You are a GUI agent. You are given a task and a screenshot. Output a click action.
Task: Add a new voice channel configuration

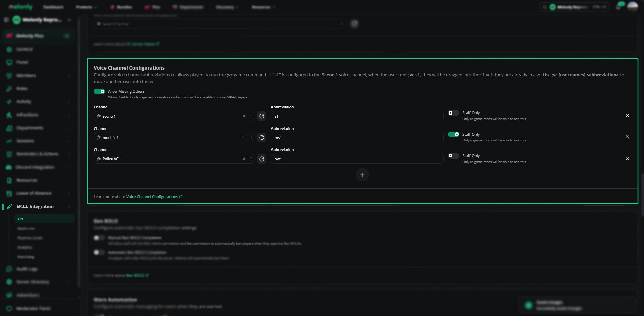coord(362,175)
